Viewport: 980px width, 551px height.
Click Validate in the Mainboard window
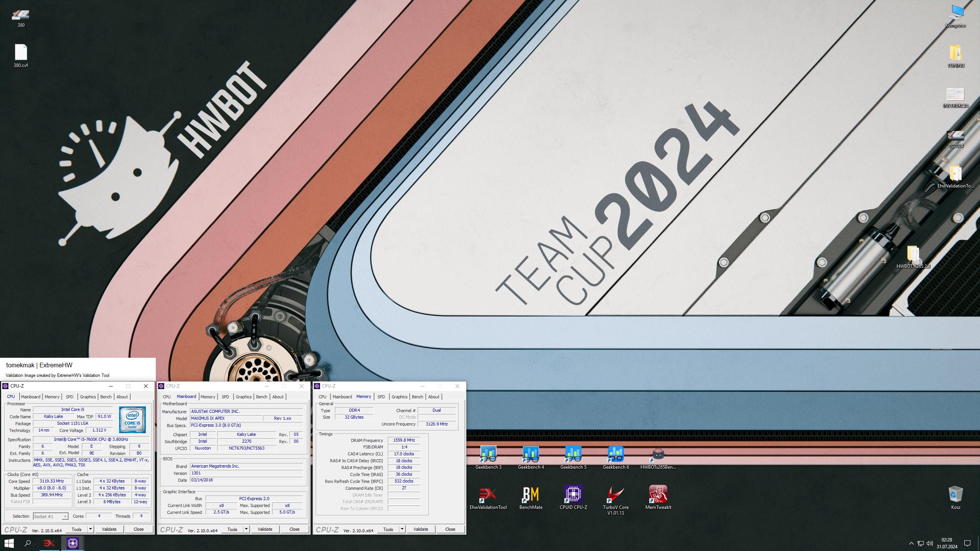265,529
